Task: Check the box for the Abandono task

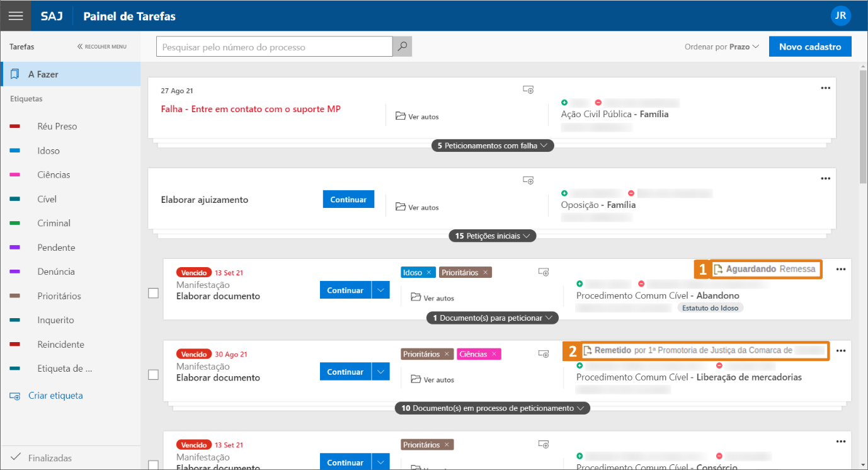Action: (153, 293)
